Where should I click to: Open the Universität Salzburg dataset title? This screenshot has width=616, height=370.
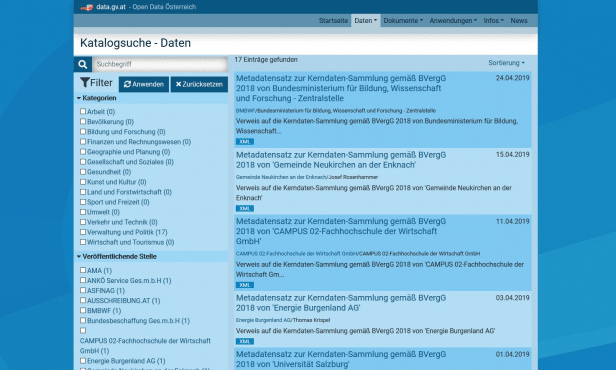pyautogui.click(x=341, y=359)
